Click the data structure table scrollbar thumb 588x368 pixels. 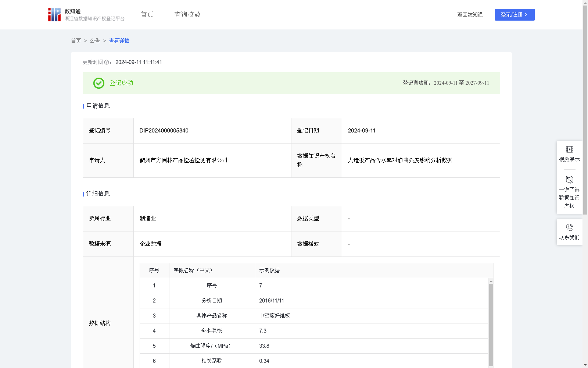click(491, 325)
